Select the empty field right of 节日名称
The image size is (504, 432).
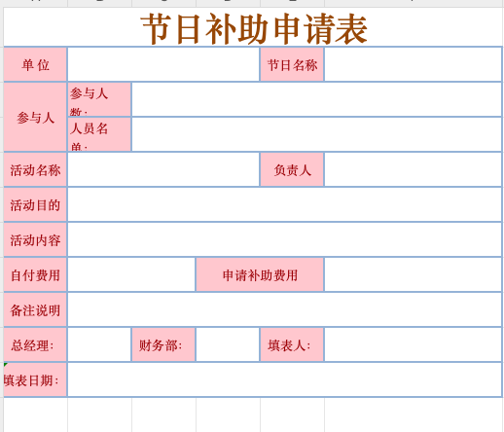[x=414, y=64]
